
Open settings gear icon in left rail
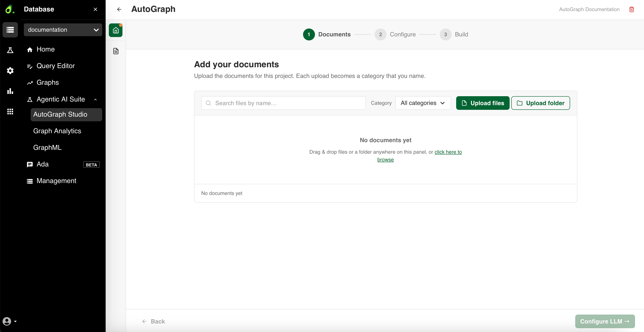click(10, 71)
